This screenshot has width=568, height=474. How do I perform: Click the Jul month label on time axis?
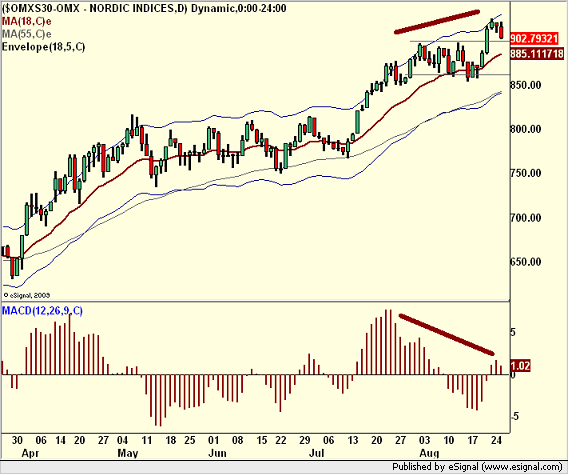(316, 453)
